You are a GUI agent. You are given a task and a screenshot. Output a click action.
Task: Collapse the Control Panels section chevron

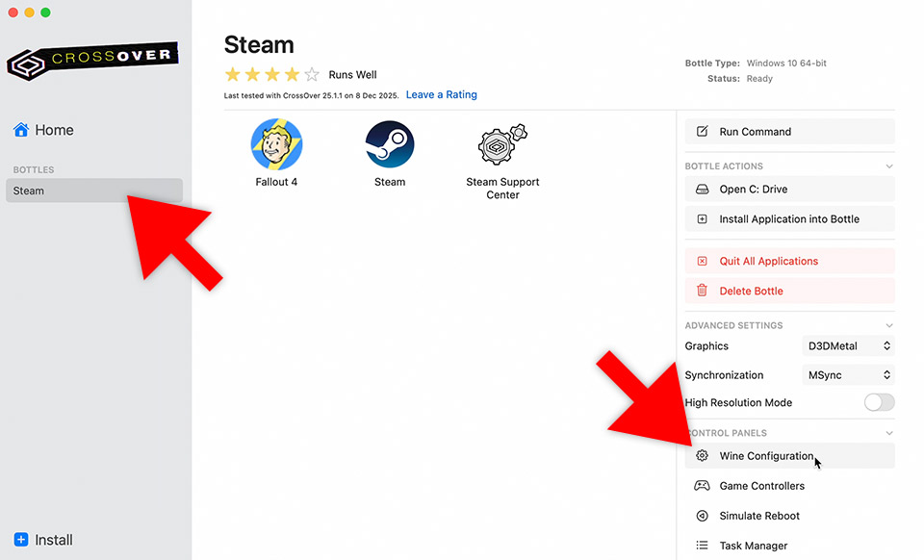888,434
